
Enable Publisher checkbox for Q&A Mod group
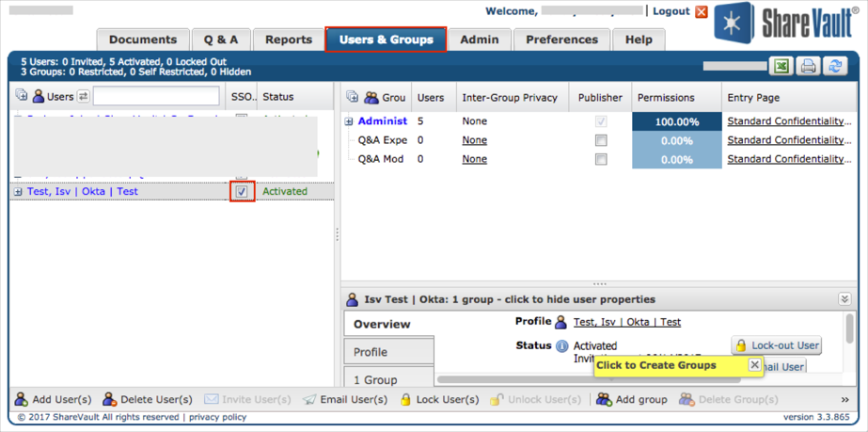coord(601,159)
